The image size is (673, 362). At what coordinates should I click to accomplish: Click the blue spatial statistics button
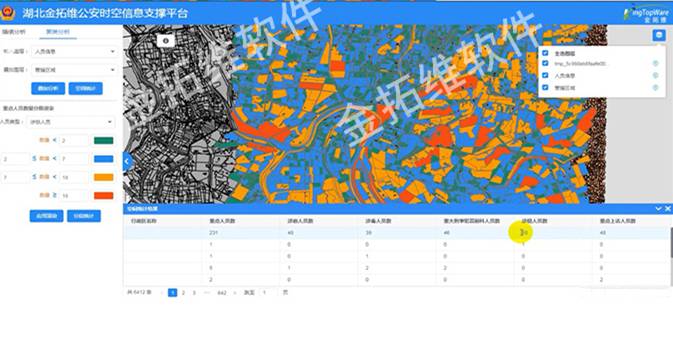[x=85, y=88]
